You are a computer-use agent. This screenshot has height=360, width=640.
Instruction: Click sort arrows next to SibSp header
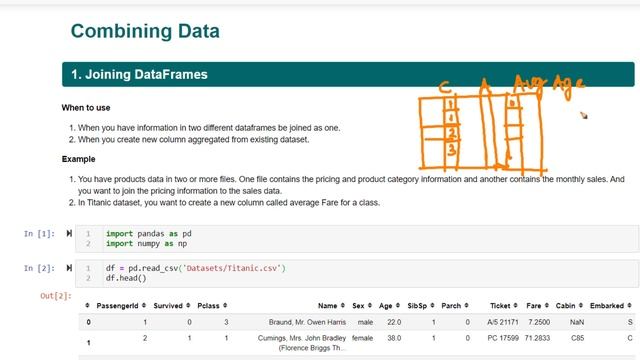432,305
